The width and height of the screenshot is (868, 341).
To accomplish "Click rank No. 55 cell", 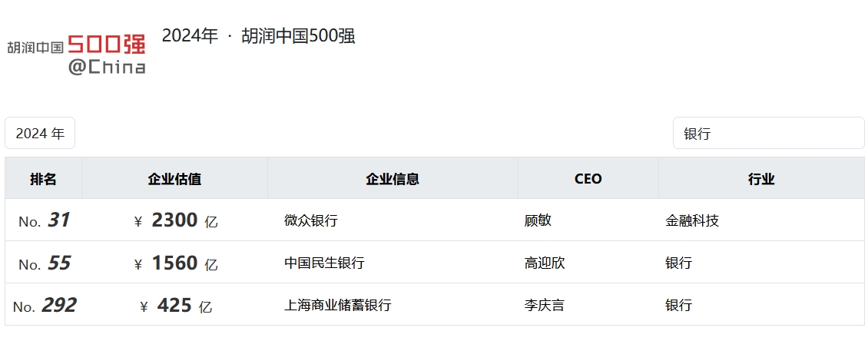I will 45,263.
